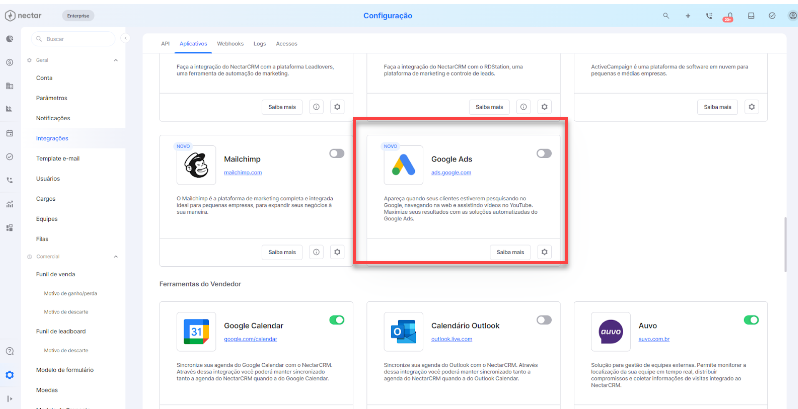Viewport: 798px width, 409px height.
Task: Enable the Mailchimp integration toggle
Action: tap(337, 153)
